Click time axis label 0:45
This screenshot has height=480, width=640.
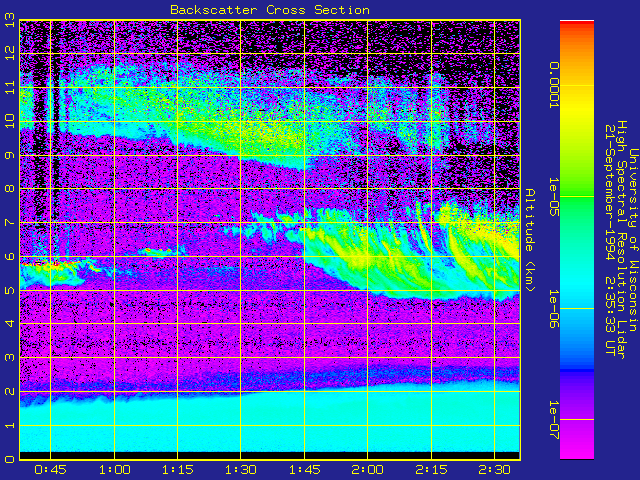point(50,470)
